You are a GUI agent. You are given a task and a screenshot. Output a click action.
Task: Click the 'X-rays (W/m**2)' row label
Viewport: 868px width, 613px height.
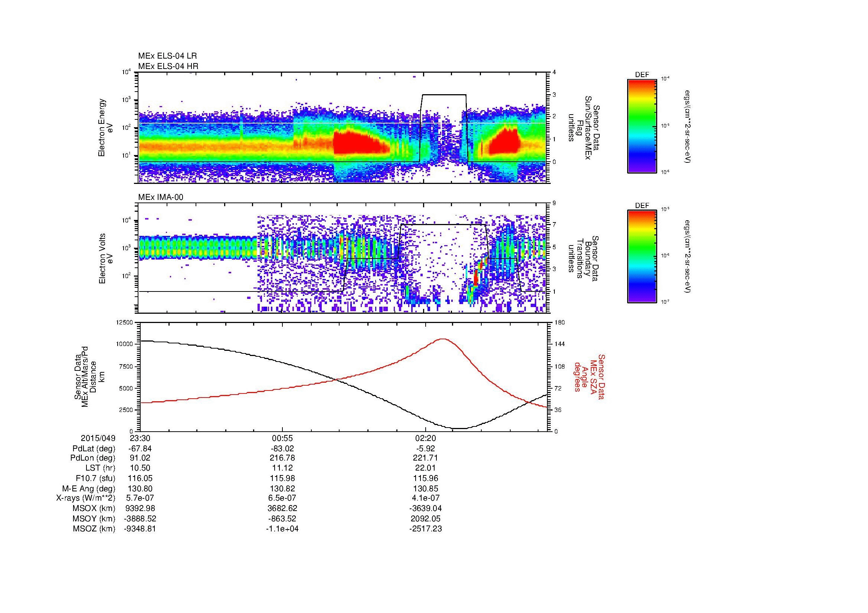[85, 498]
